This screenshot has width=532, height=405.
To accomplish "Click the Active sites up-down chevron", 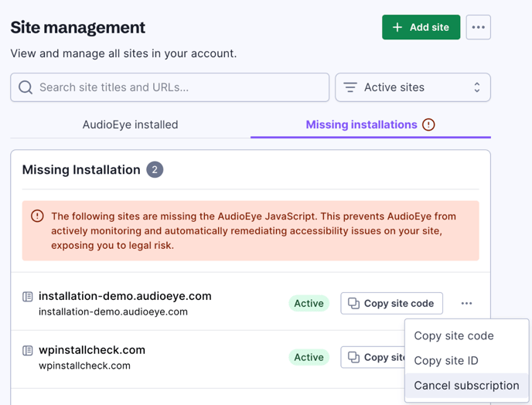I will [x=476, y=87].
